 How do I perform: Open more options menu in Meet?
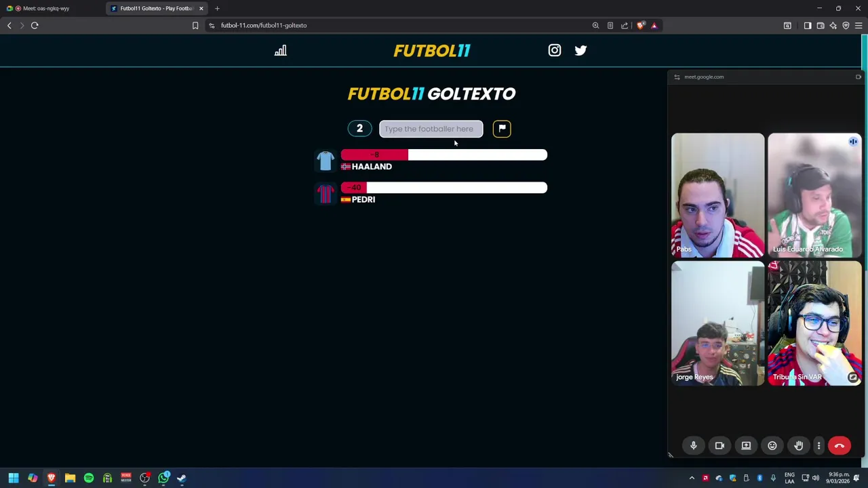(x=818, y=445)
